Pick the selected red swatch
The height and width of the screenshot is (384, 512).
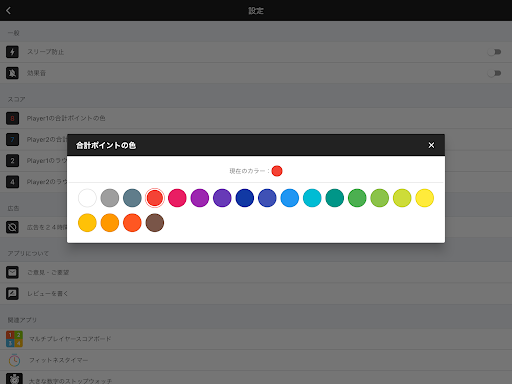pyautogui.click(x=155, y=198)
